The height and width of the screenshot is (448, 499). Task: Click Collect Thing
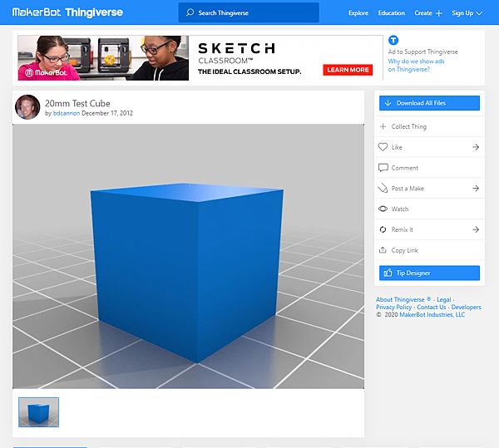(429, 126)
